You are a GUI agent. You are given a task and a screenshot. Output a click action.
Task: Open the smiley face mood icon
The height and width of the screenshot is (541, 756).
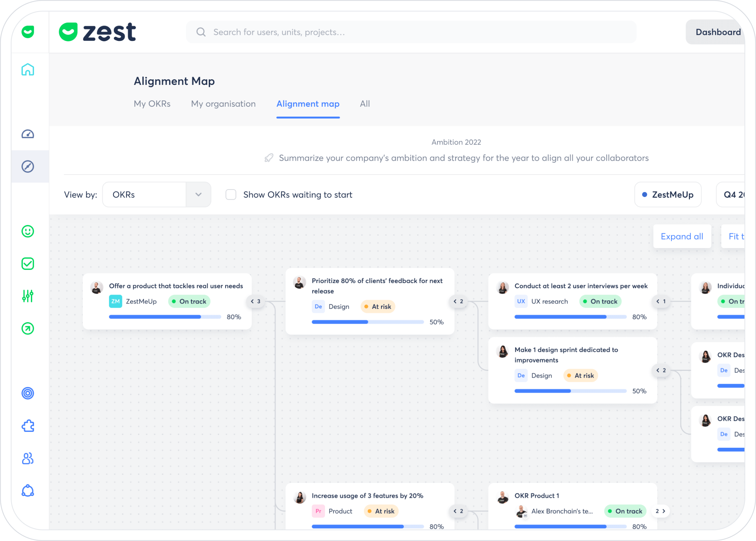click(x=28, y=231)
